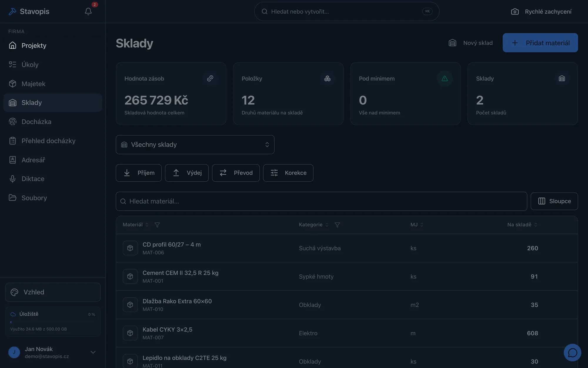Click the warehouse icon on Sklady card
Image resolution: width=588 pixels, height=368 pixels.
[x=562, y=78]
